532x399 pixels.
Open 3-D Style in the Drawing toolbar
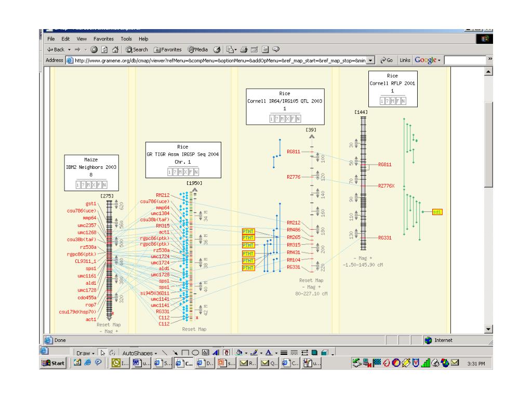(325, 353)
